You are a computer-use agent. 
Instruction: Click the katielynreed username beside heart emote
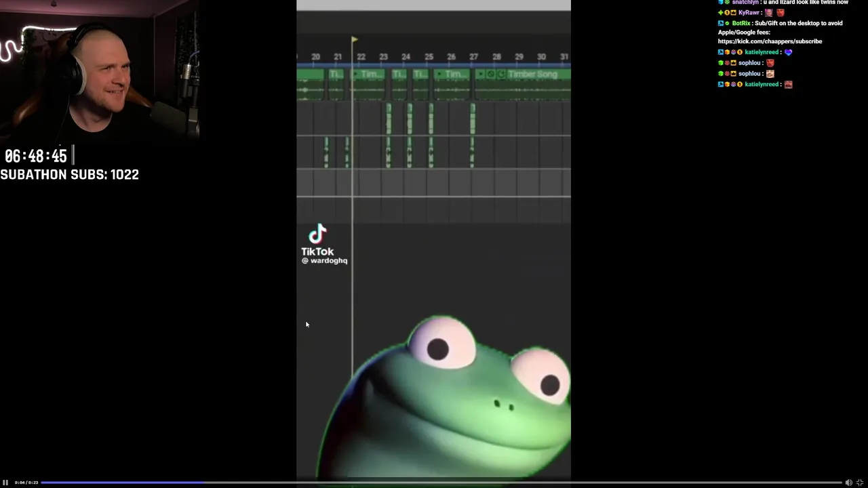(x=762, y=52)
